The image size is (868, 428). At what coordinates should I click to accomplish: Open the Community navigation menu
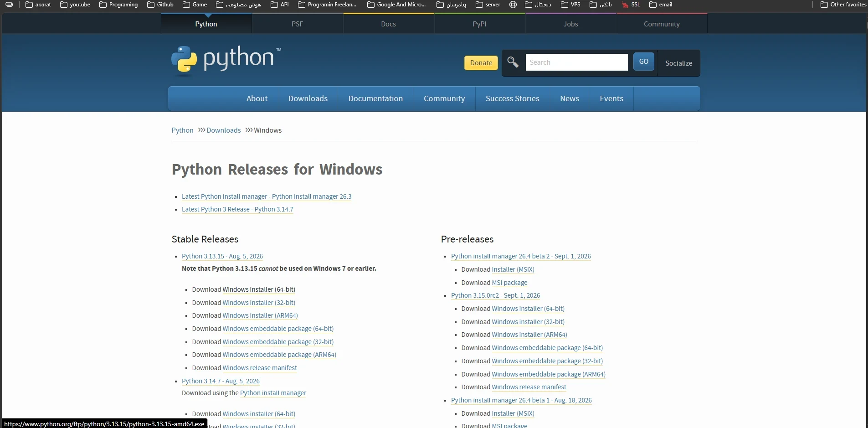coord(444,98)
